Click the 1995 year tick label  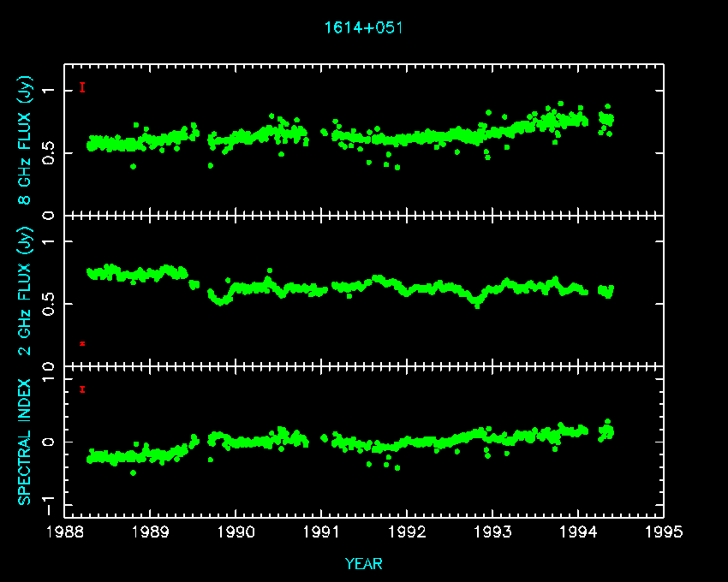point(664,532)
